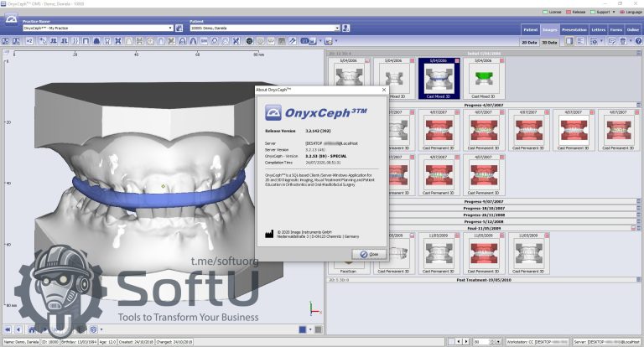Switch to the Online tab

tap(633, 29)
